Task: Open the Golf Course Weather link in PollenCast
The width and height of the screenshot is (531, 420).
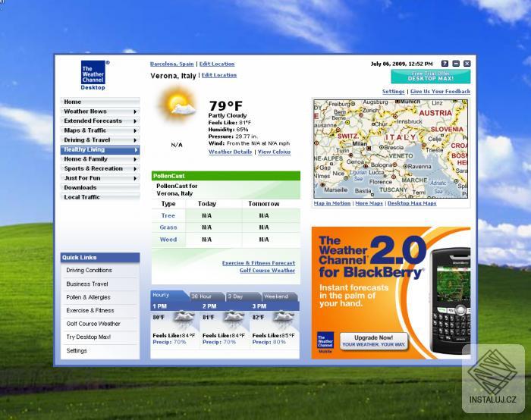Action: 268,271
